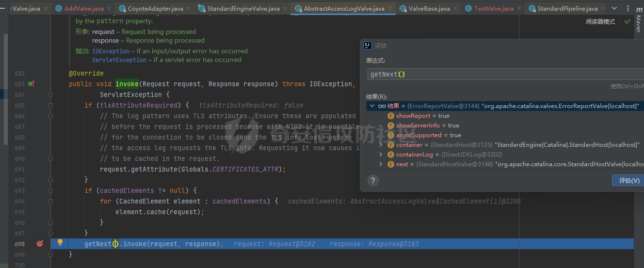Close the TestValve.java tab
The image size is (644, 268).
click(x=519, y=9)
